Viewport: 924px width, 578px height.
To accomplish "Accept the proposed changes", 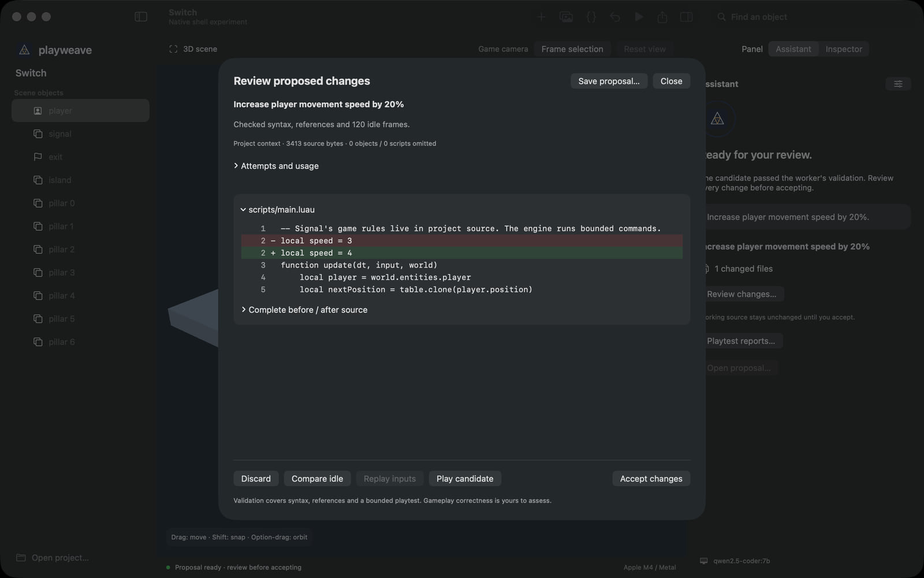I will pos(651,479).
